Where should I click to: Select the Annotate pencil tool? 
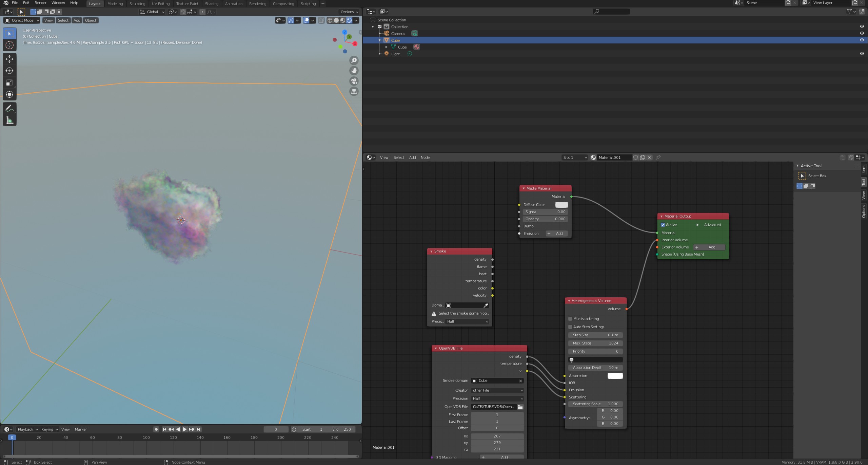coord(9,108)
